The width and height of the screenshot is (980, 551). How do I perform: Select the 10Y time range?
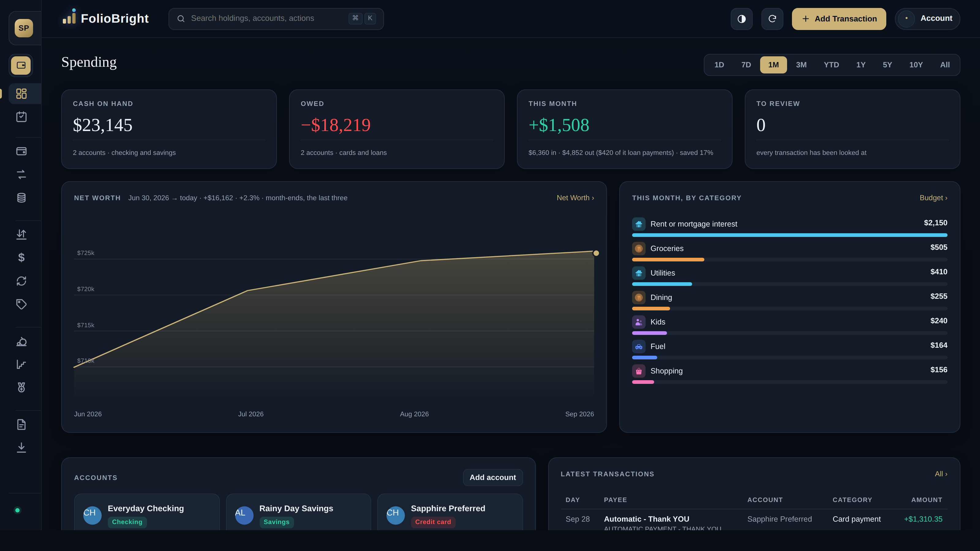916,65
